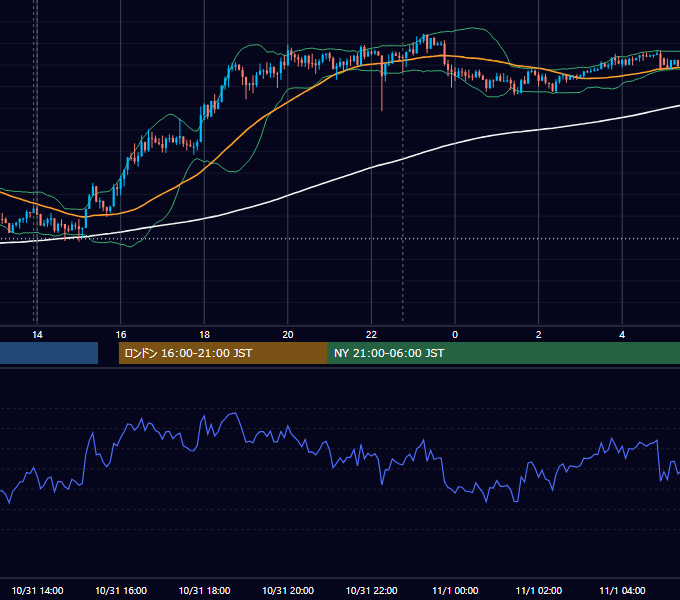
Task: Click the 11/1 04:00 date label
Action: click(x=622, y=590)
